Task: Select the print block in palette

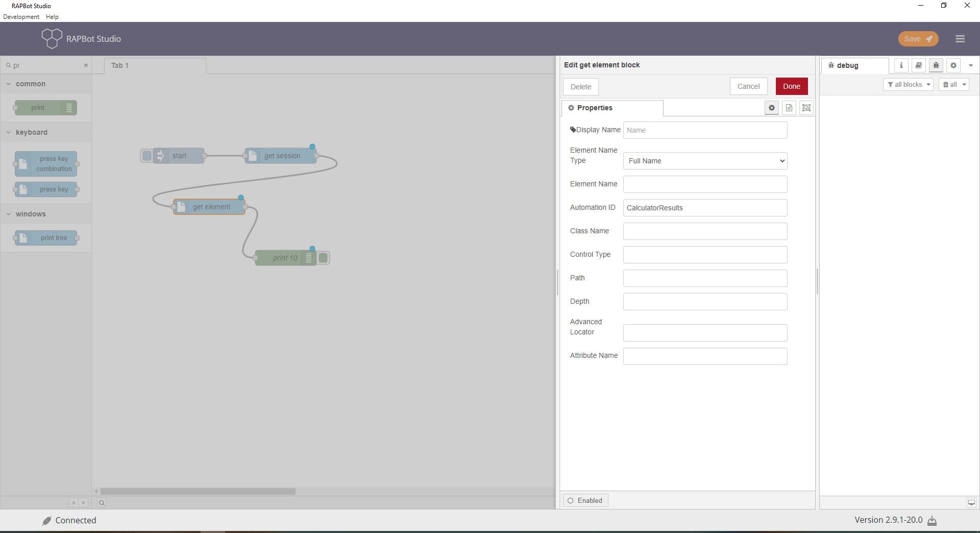Action: coord(45,108)
